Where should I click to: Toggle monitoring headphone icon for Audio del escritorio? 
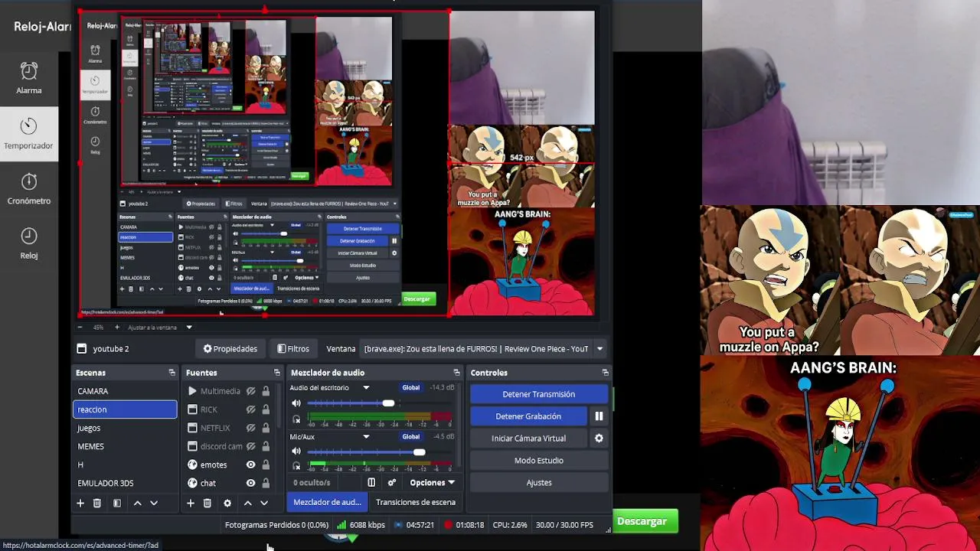coord(296,419)
